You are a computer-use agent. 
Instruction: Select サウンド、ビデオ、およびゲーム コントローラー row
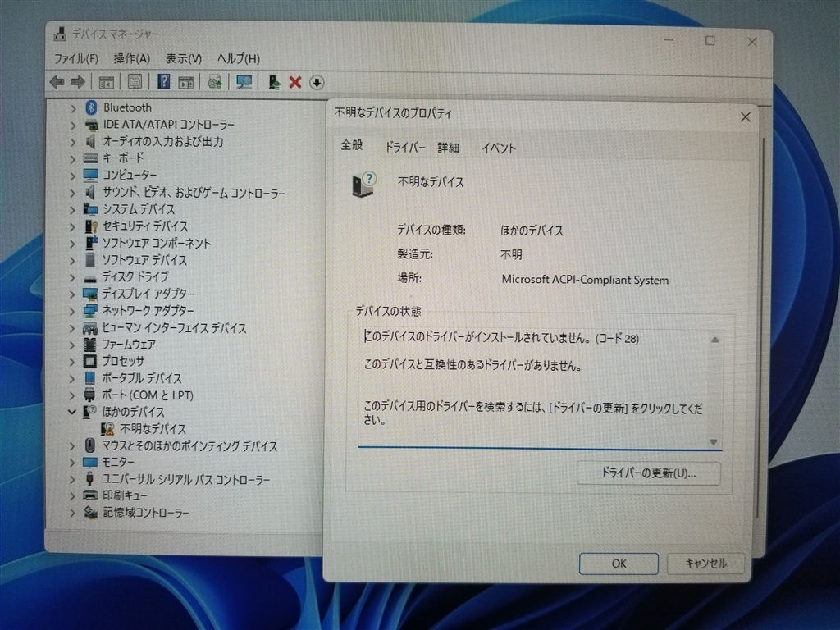tap(194, 192)
